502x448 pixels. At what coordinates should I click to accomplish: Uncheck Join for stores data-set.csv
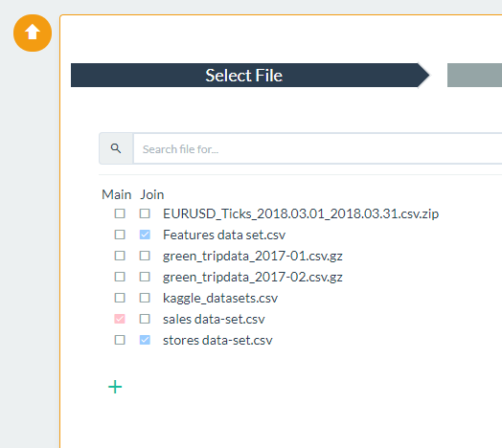pos(145,340)
